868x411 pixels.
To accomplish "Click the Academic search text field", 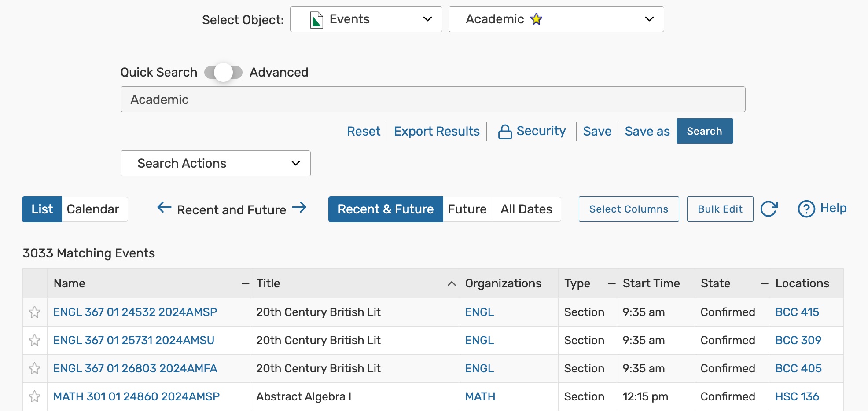I will point(433,99).
